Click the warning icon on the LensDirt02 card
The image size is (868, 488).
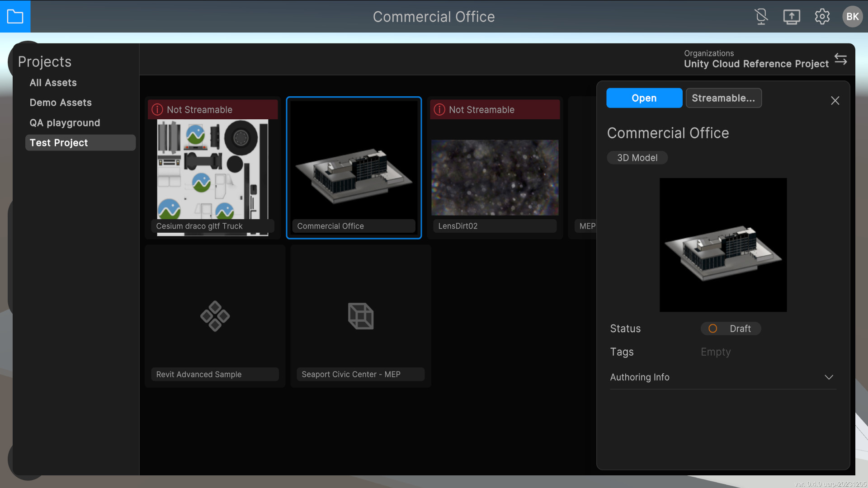439,109
